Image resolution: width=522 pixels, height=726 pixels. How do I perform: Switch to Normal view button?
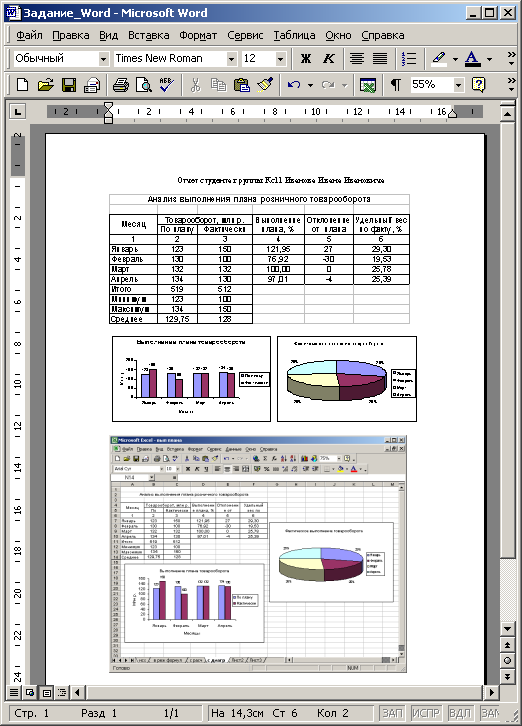pyautogui.click(x=14, y=693)
